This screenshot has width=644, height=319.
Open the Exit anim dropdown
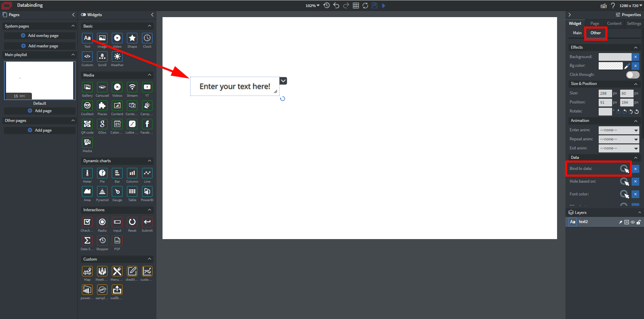coord(619,148)
